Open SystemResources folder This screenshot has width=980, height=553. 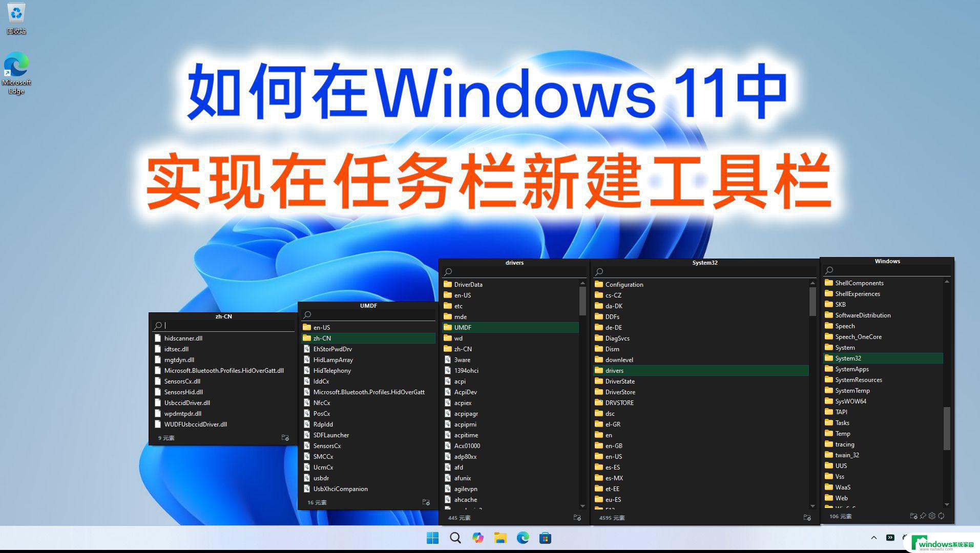click(x=883, y=380)
